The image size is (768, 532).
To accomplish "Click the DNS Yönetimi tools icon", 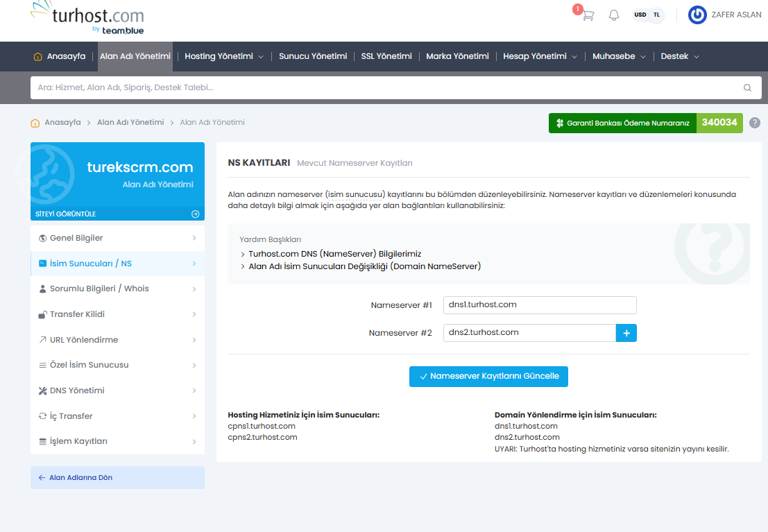I will [42, 391].
